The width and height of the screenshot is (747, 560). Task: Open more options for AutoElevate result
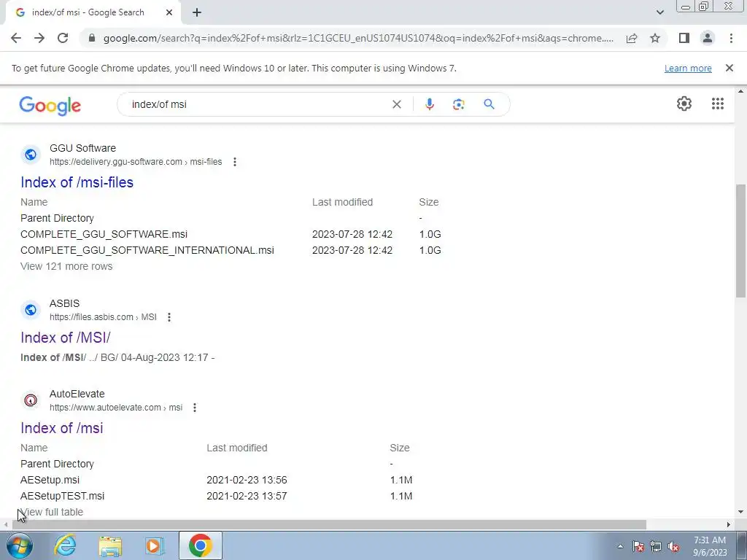click(194, 408)
